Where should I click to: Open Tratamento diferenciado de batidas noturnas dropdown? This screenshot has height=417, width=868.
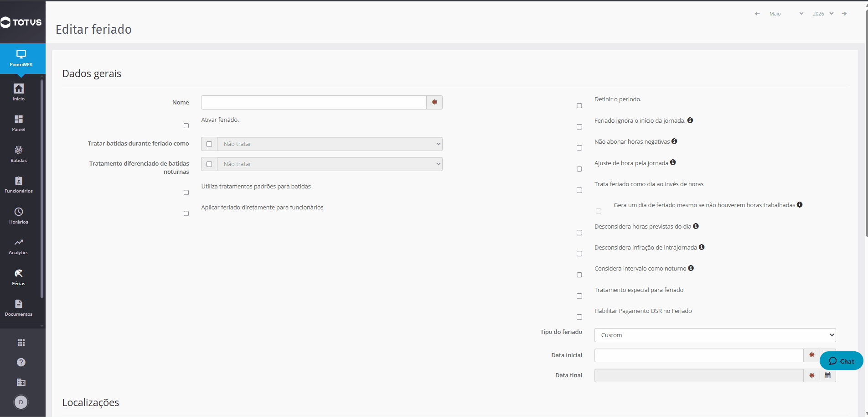coord(330,164)
